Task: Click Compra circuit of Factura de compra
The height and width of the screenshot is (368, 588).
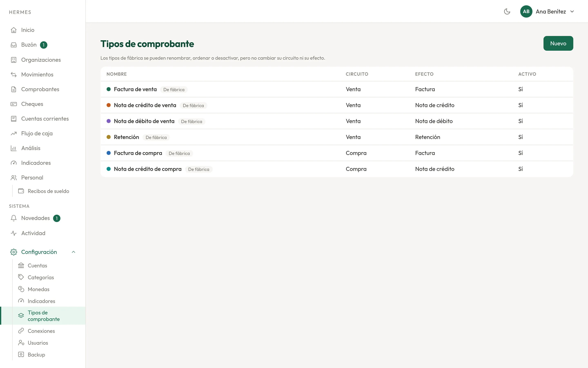Action: [x=356, y=153]
